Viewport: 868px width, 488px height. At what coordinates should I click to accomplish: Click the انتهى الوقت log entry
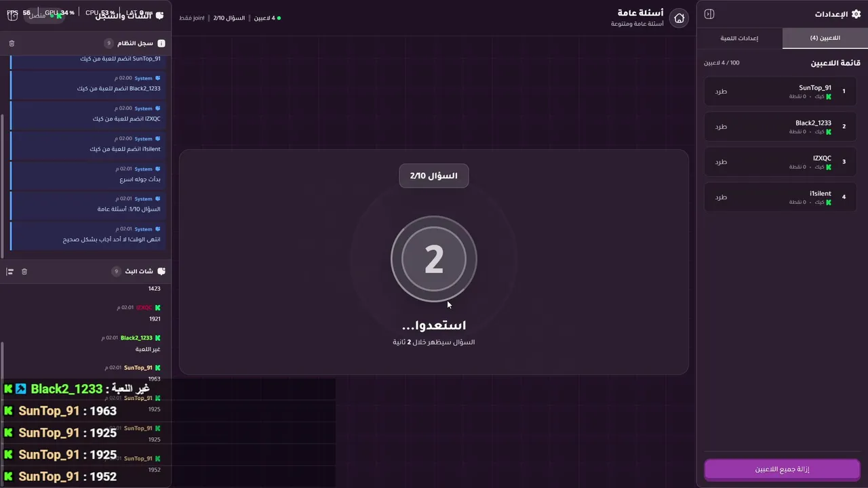click(x=88, y=235)
